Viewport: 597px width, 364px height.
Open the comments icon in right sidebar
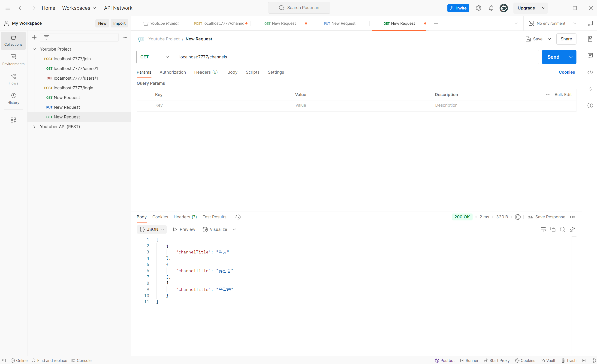click(590, 55)
